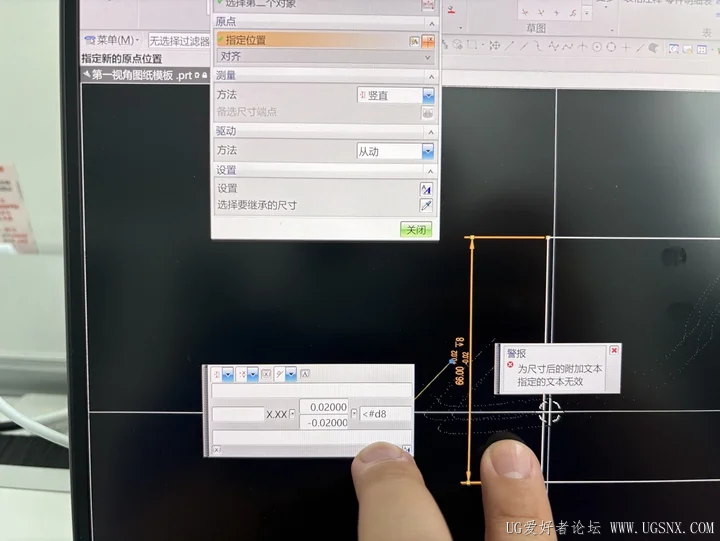Open the X.XX precision dropdown arrow
The height and width of the screenshot is (541, 720).
coord(292,414)
